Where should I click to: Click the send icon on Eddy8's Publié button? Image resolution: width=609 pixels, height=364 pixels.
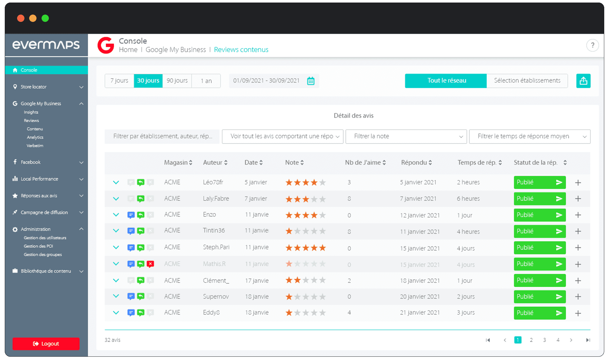(559, 313)
